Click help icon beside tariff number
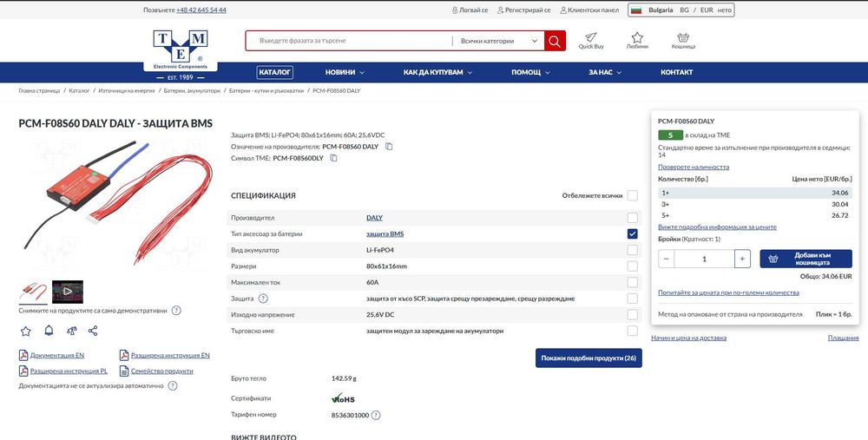Screen dimensions: 868x440 click(376, 415)
